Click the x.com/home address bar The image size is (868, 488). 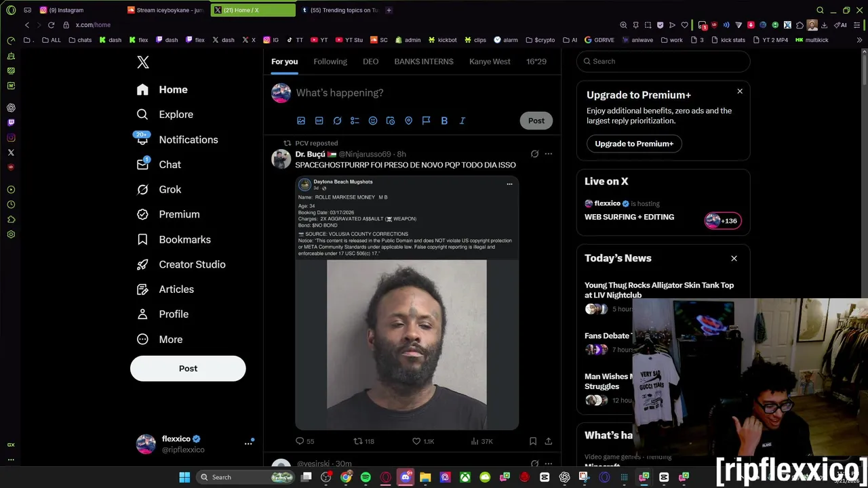click(x=93, y=25)
